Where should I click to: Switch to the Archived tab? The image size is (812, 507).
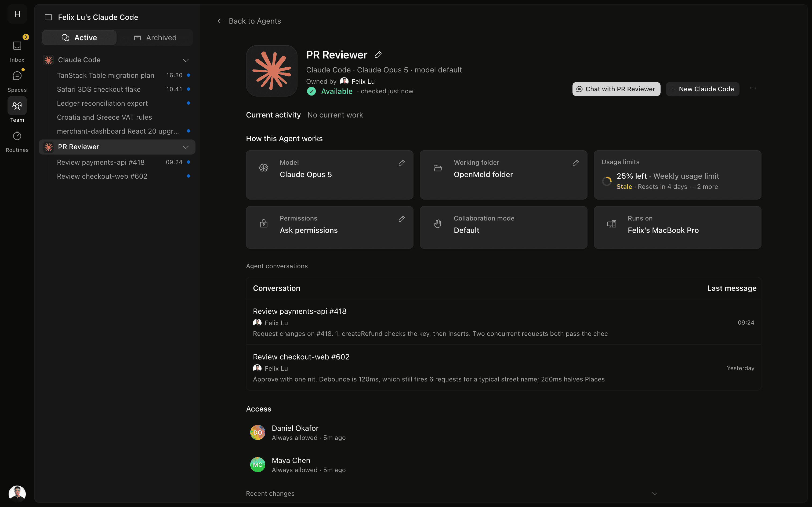155,38
